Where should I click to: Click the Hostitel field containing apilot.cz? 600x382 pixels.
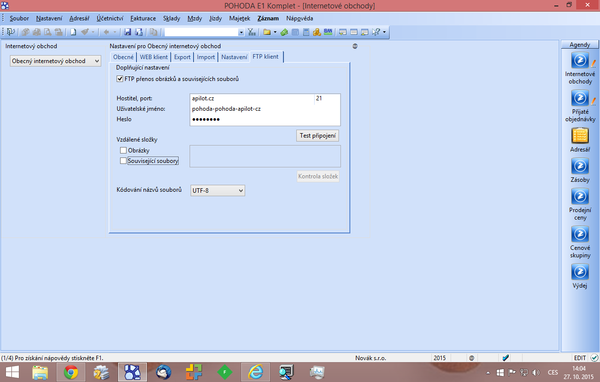coord(253,98)
